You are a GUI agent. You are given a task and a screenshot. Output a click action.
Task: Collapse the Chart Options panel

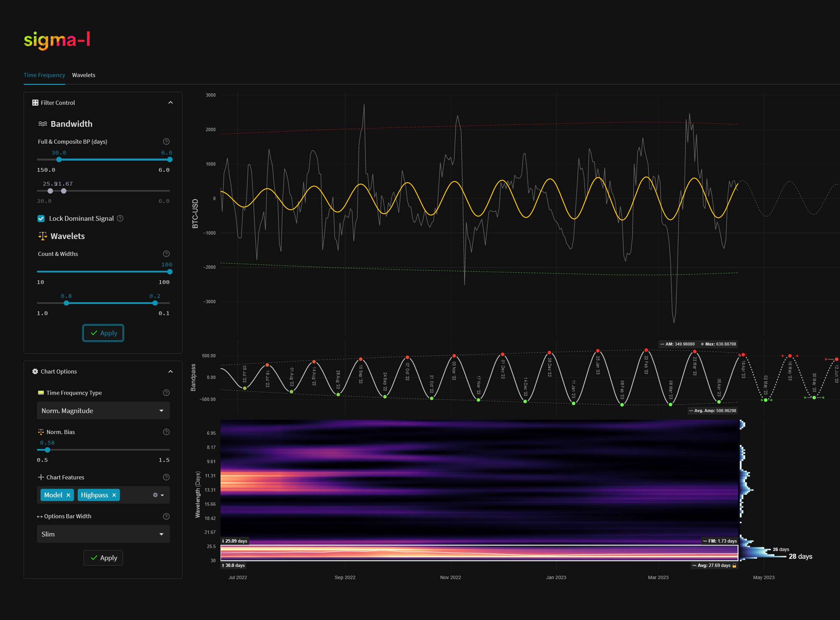pyautogui.click(x=171, y=371)
